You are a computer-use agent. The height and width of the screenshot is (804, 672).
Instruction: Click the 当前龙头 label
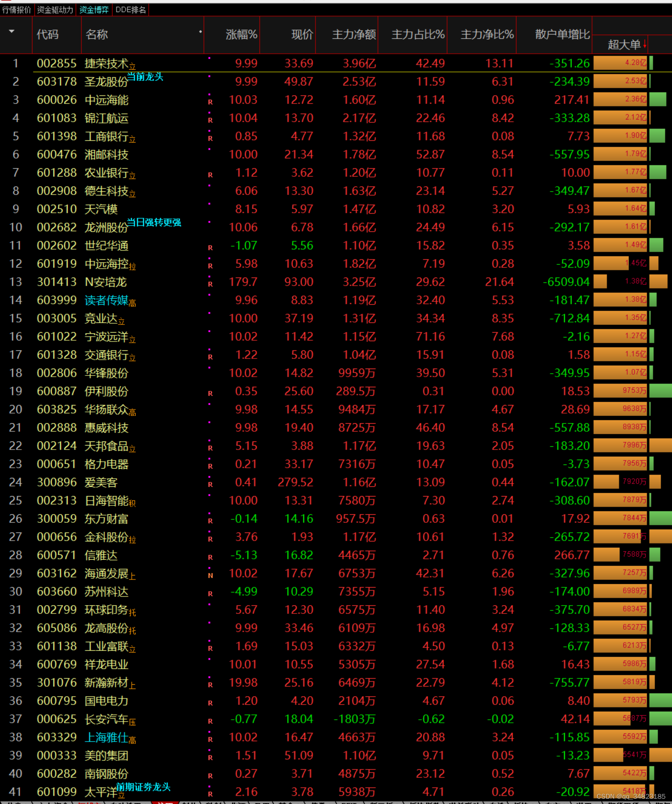pos(145,77)
